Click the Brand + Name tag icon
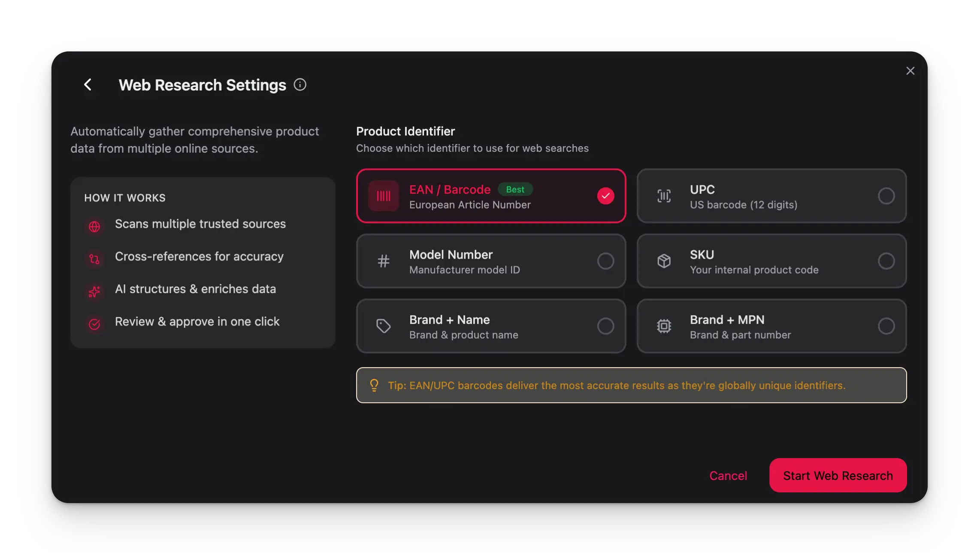The height and width of the screenshot is (555, 980). click(383, 326)
